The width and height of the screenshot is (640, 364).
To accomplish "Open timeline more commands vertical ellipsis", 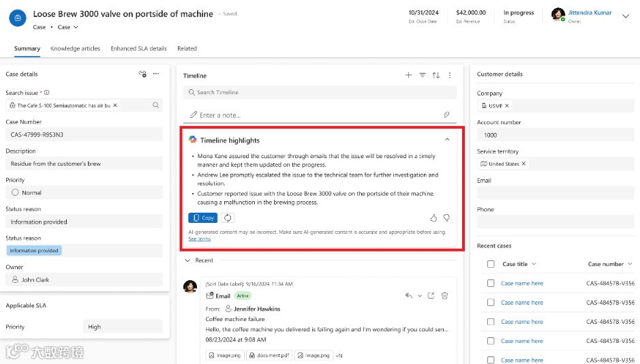I will pos(450,75).
